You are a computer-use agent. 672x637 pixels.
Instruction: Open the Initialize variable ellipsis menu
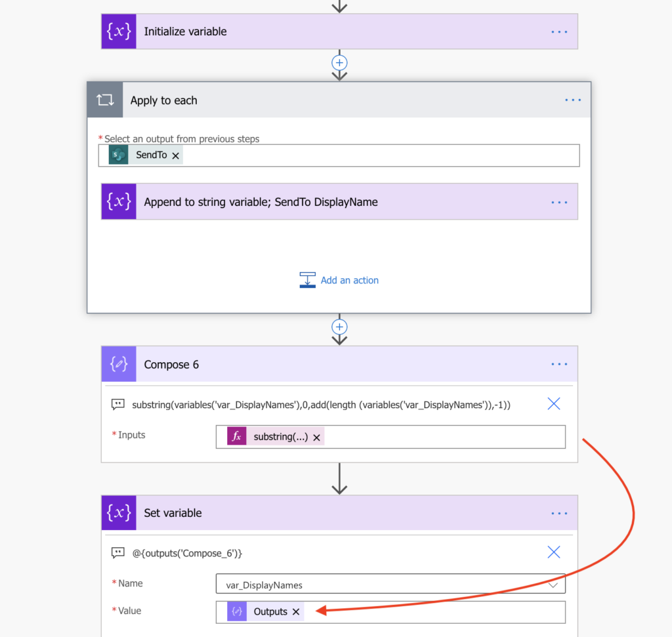(x=559, y=31)
